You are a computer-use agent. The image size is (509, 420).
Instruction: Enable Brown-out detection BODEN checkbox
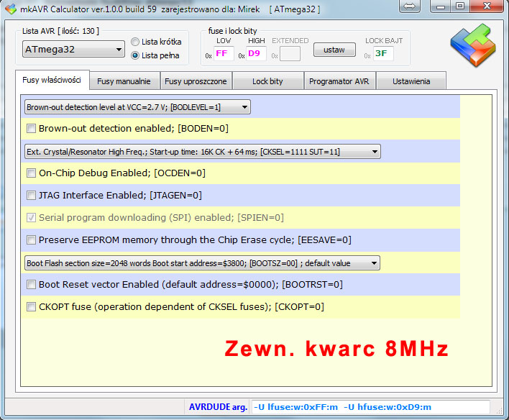(31, 128)
